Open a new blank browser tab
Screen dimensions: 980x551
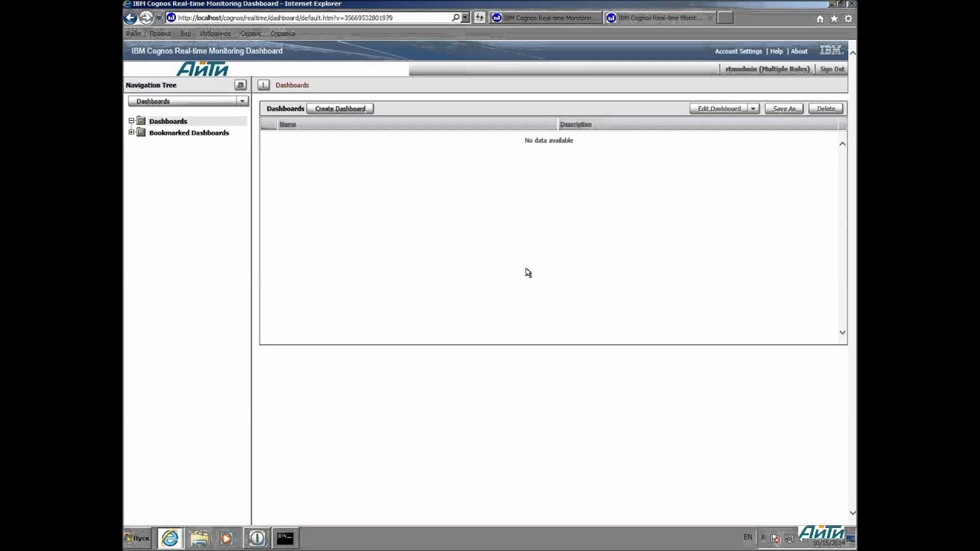pos(725,18)
